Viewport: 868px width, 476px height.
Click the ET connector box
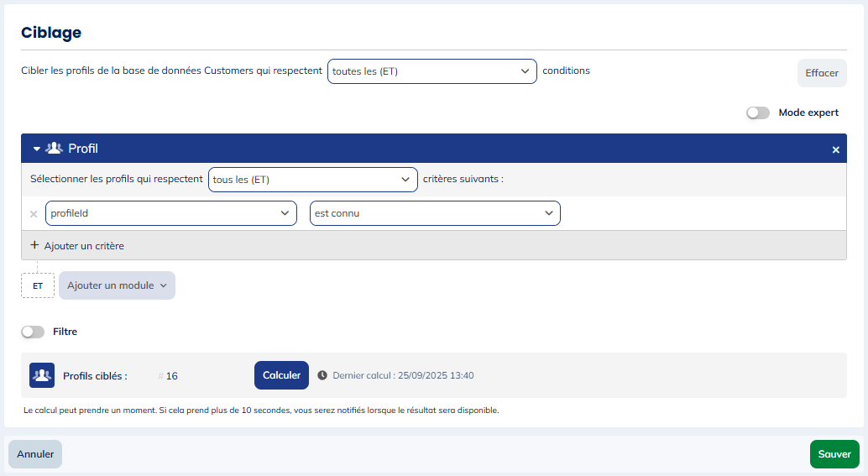(38, 285)
